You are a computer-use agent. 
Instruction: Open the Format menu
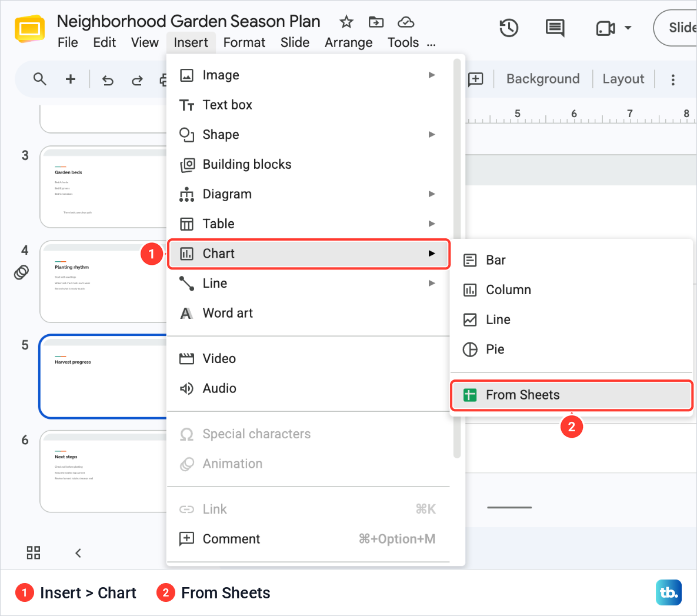244,43
